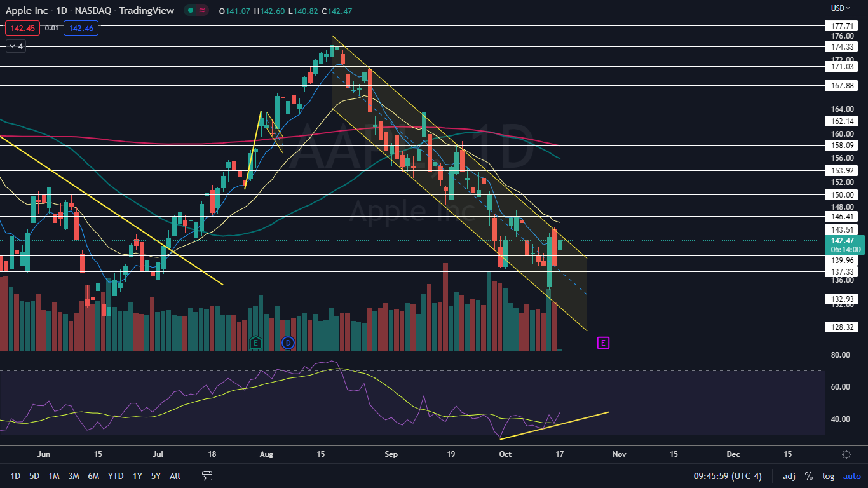Click the purple upcoming earnings E marker
Image resolution: width=868 pixels, height=488 pixels.
[x=603, y=342]
